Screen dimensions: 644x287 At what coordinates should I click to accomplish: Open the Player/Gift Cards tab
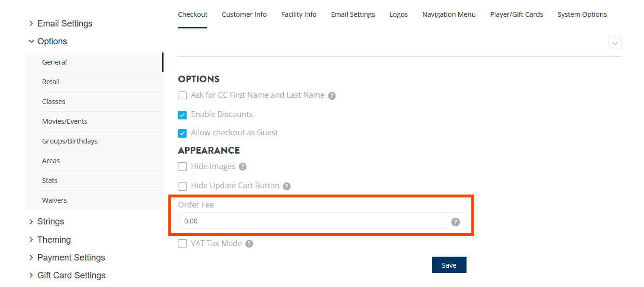coord(517,14)
